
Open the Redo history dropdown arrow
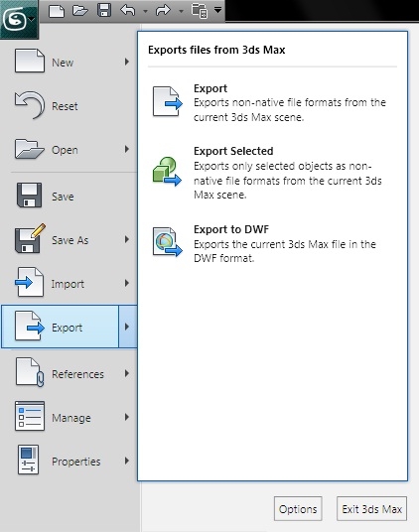181,11
